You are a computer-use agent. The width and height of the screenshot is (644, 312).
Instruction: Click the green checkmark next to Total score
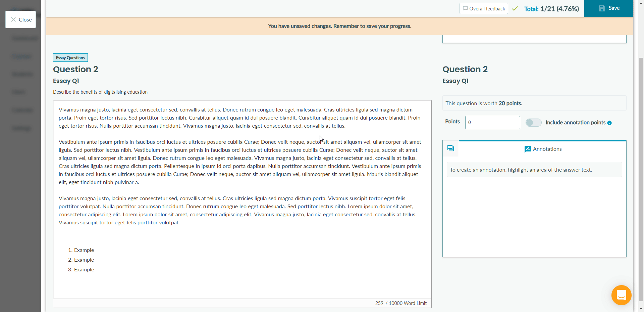click(515, 8)
